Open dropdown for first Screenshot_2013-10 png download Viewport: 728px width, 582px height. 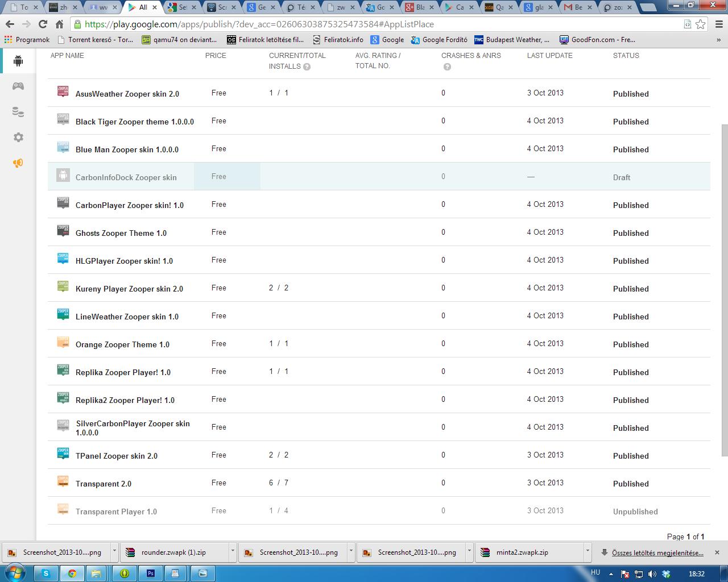point(114,552)
